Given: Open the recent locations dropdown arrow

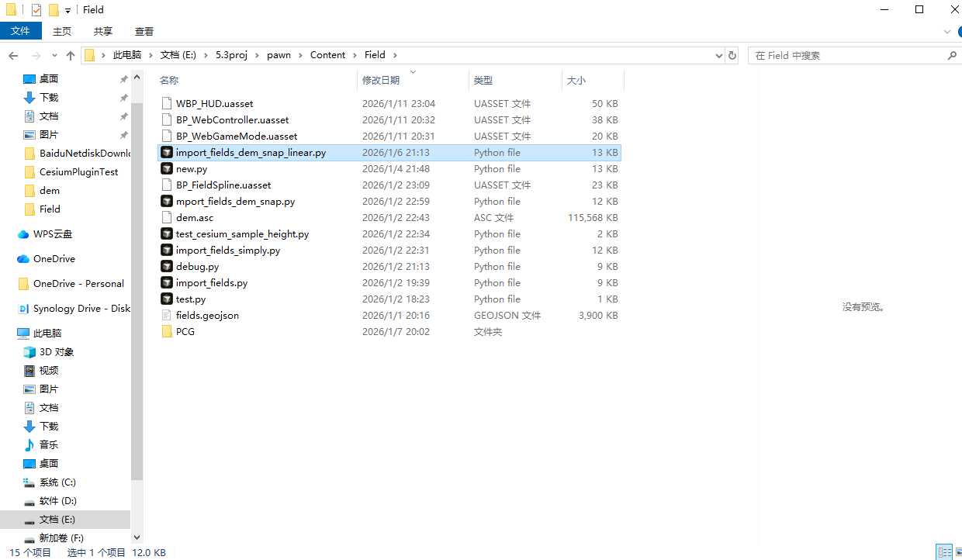Looking at the screenshot, I should coord(54,55).
